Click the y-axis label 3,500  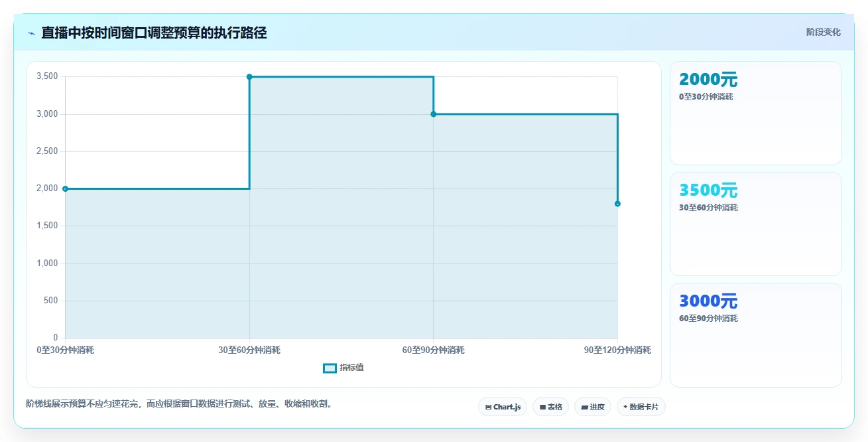[47, 77]
